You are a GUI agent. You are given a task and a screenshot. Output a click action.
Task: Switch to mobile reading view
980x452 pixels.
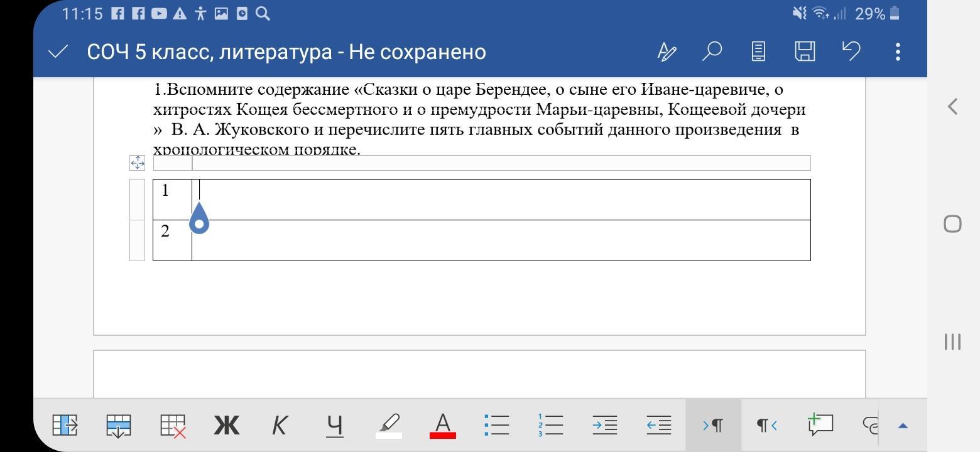pyautogui.click(x=758, y=51)
